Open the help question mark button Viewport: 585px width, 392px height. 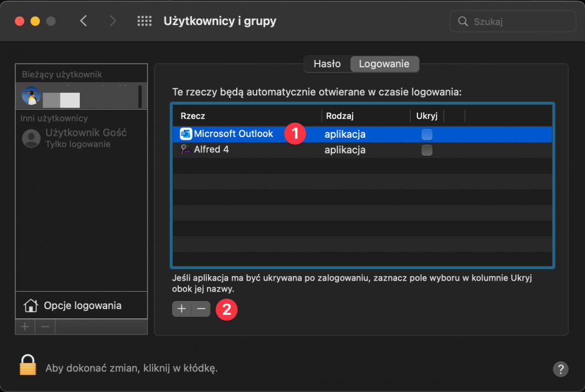coord(560,368)
